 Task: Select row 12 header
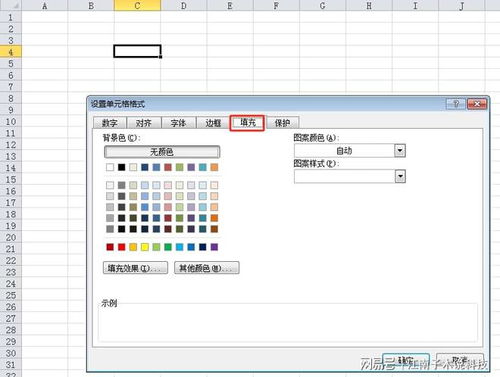(x=11, y=145)
